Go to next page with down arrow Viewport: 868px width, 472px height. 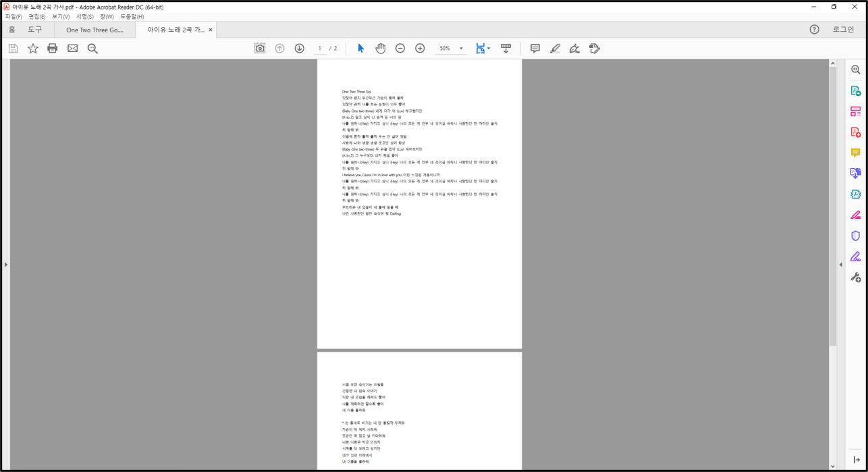[x=300, y=49]
